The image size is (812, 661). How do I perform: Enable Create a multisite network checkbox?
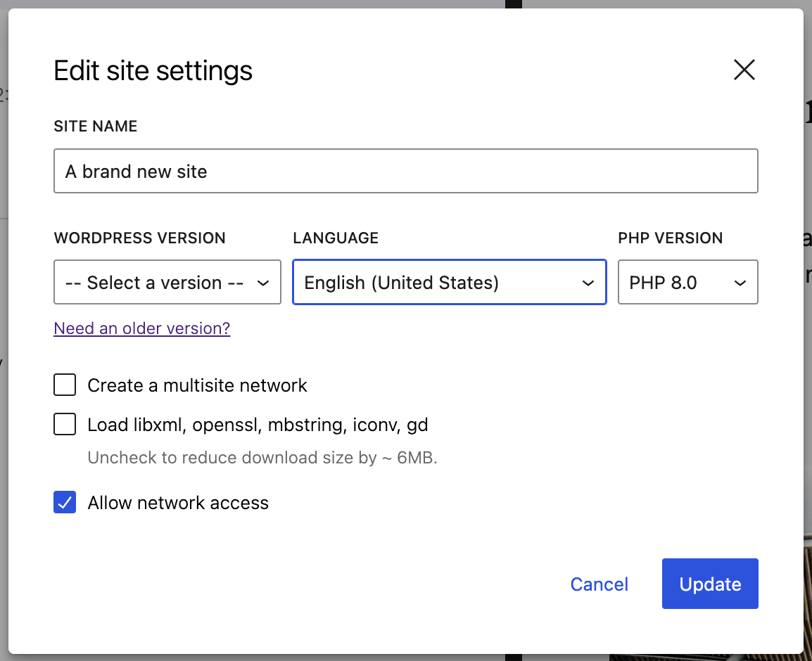pos(65,385)
